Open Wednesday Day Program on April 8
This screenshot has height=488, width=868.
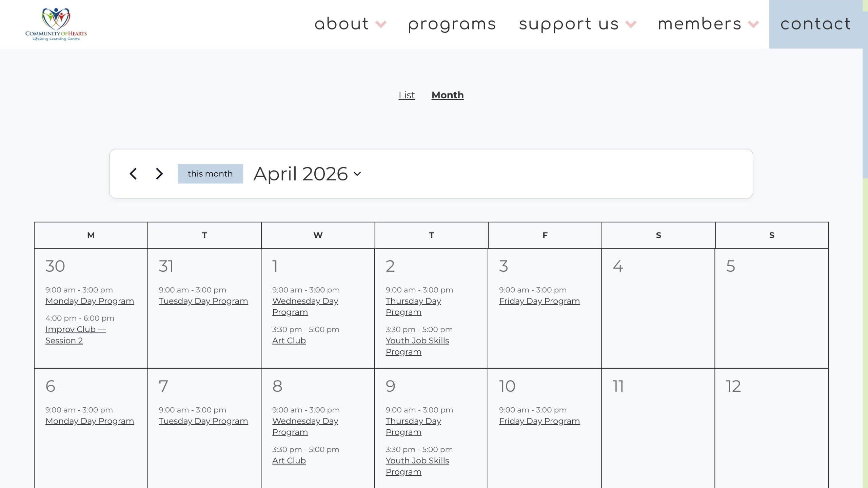tap(305, 426)
